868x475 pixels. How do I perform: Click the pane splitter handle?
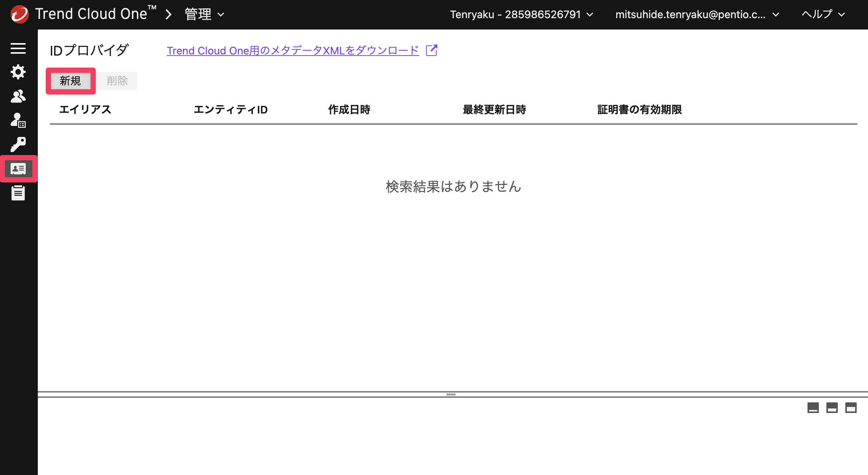click(x=451, y=394)
